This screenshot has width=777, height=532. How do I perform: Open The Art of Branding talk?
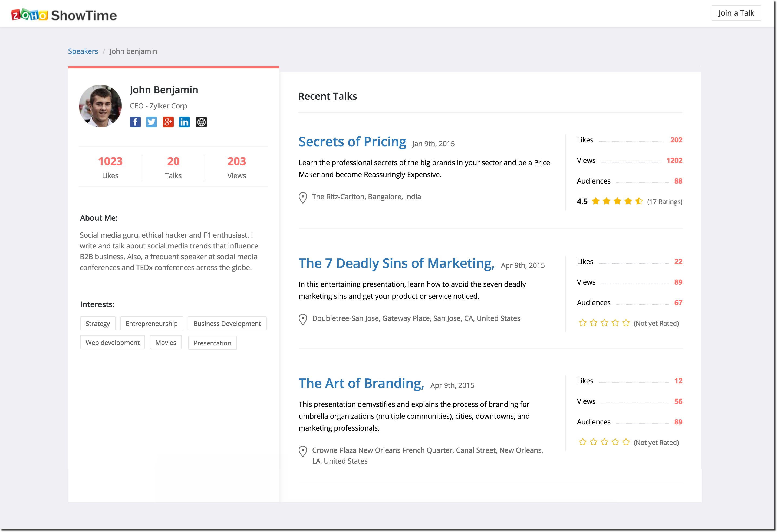tap(361, 383)
